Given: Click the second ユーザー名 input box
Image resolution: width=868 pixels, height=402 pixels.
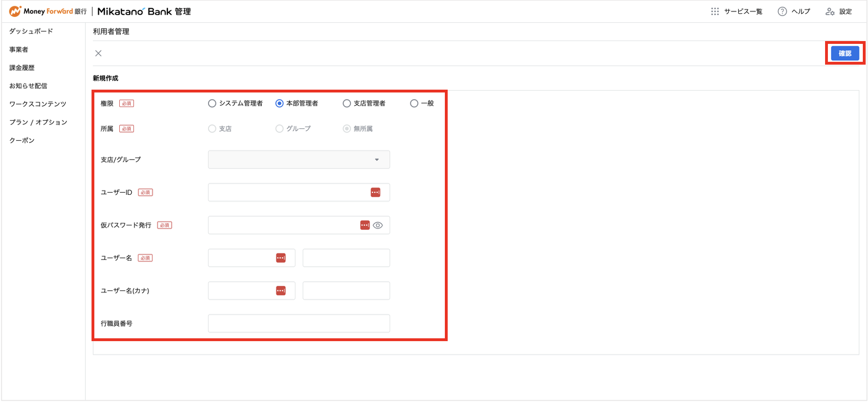Looking at the screenshot, I should (346, 258).
